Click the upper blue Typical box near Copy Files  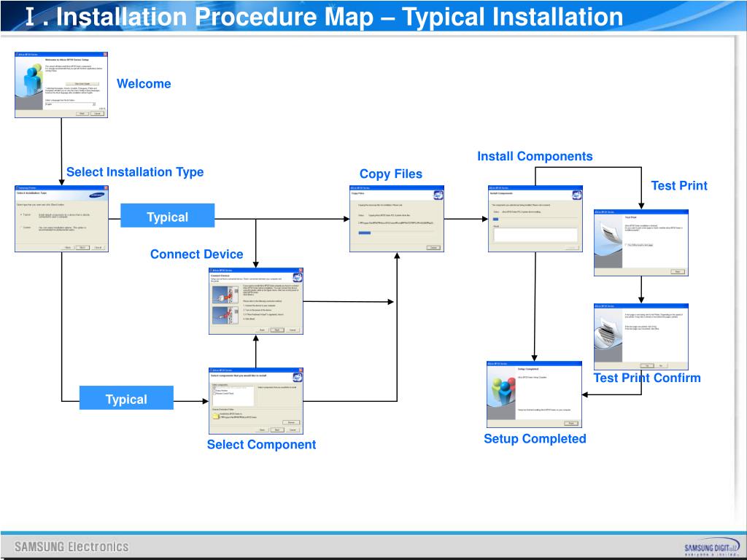pos(167,216)
